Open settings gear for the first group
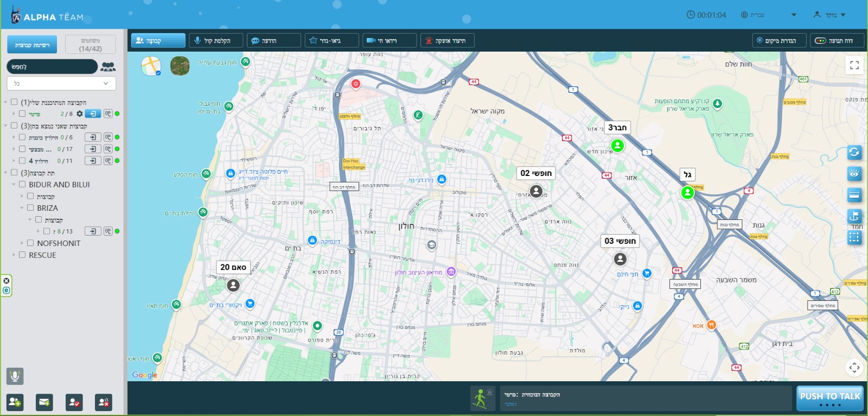Screen dimensions: 868x416 pos(80,114)
